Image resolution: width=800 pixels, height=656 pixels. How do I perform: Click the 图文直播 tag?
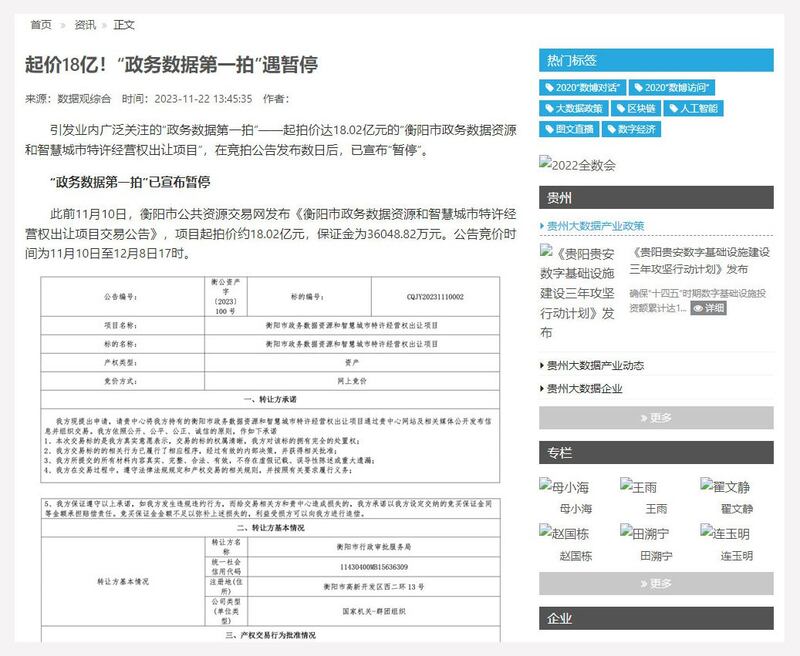pyautogui.click(x=569, y=129)
